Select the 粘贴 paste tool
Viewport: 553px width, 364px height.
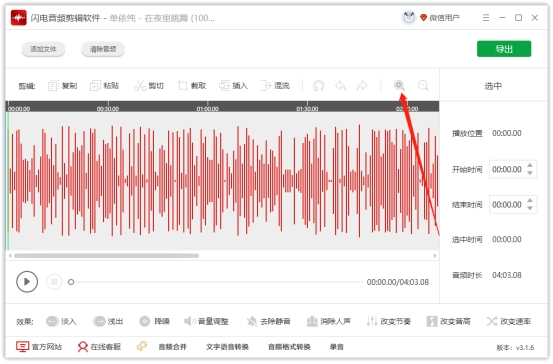point(104,85)
